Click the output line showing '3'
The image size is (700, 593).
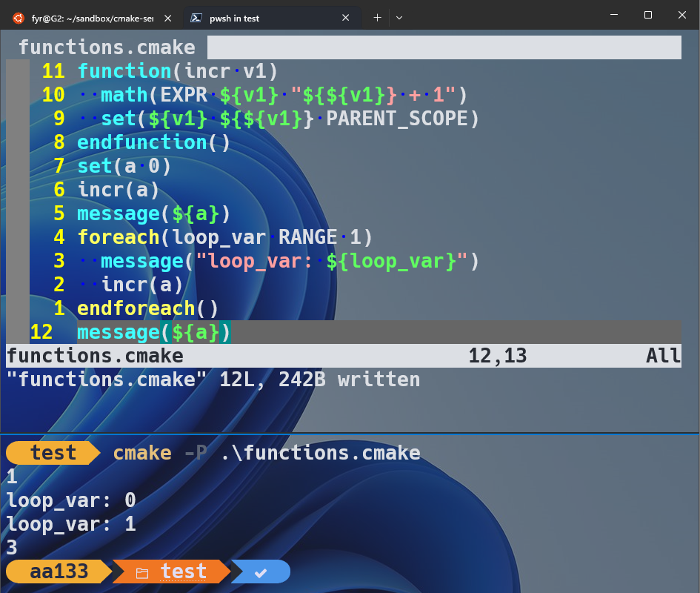click(12, 548)
